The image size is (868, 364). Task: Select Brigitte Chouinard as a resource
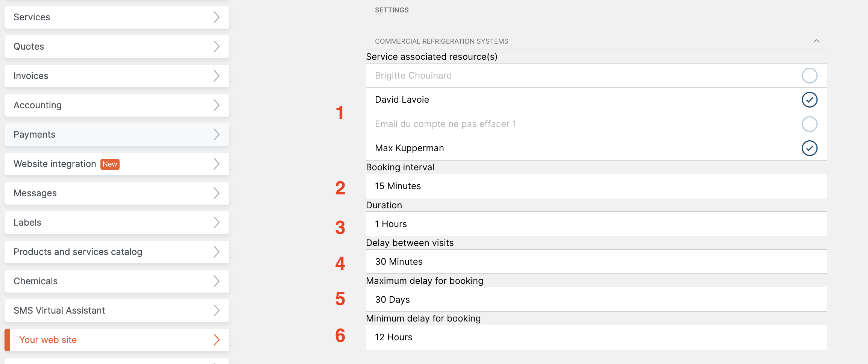pos(810,76)
